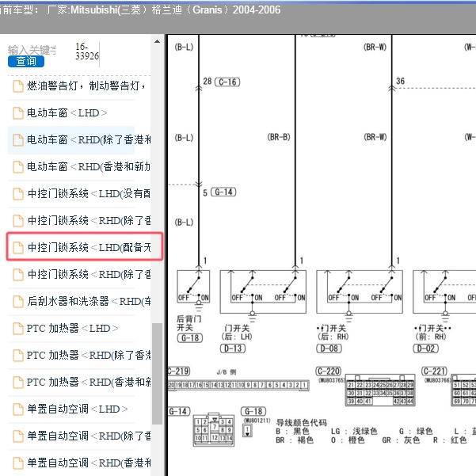The width and height of the screenshot is (476, 476).
Task: Open 单置自动空调 <LHD> entry
Action: (x=77, y=409)
